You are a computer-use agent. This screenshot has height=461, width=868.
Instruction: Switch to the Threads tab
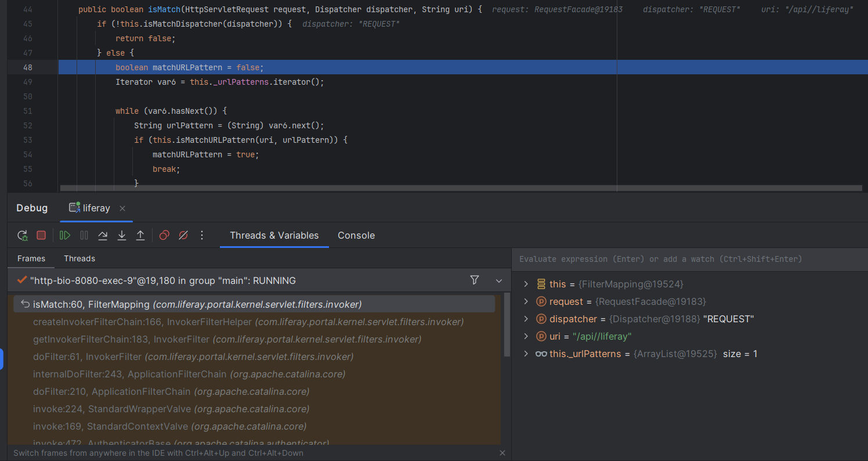pos(79,258)
